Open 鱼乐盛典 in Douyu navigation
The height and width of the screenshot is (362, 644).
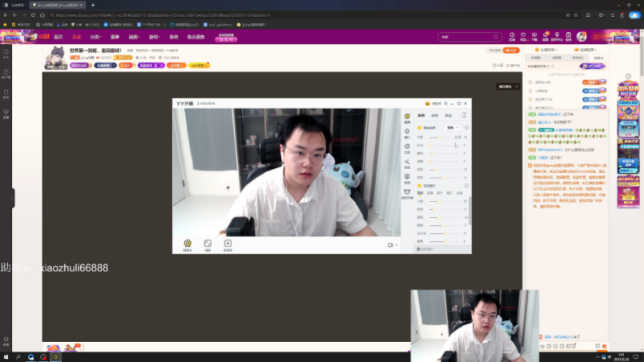196,37
